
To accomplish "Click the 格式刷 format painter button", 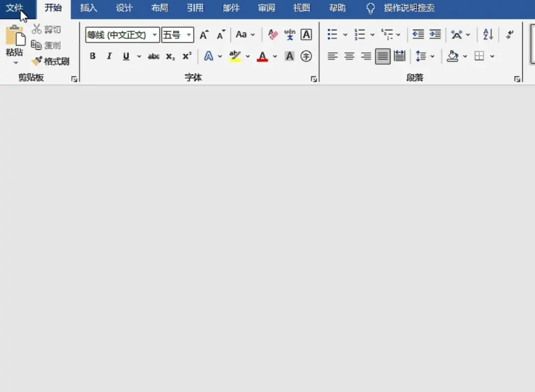I will tap(51, 61).
